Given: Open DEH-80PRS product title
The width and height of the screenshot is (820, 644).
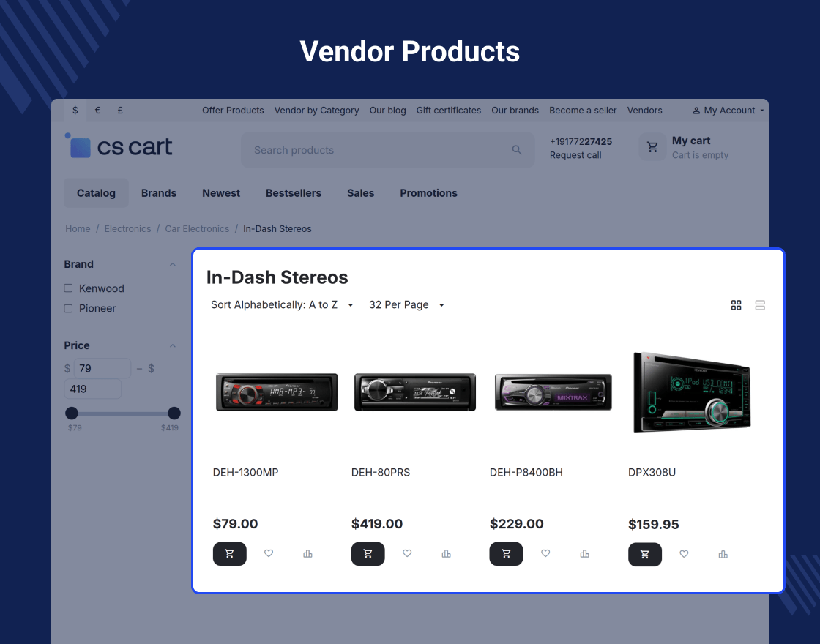Looking at the screenshot, I should (381, 473).
